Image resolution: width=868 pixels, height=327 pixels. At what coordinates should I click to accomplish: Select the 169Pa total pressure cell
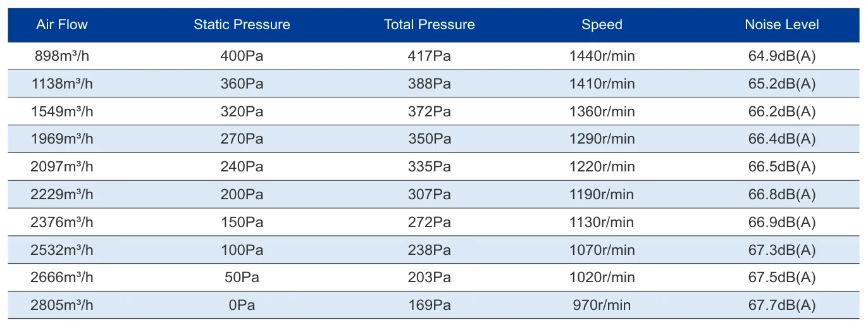pyautogui.click(x=430, y=305)
